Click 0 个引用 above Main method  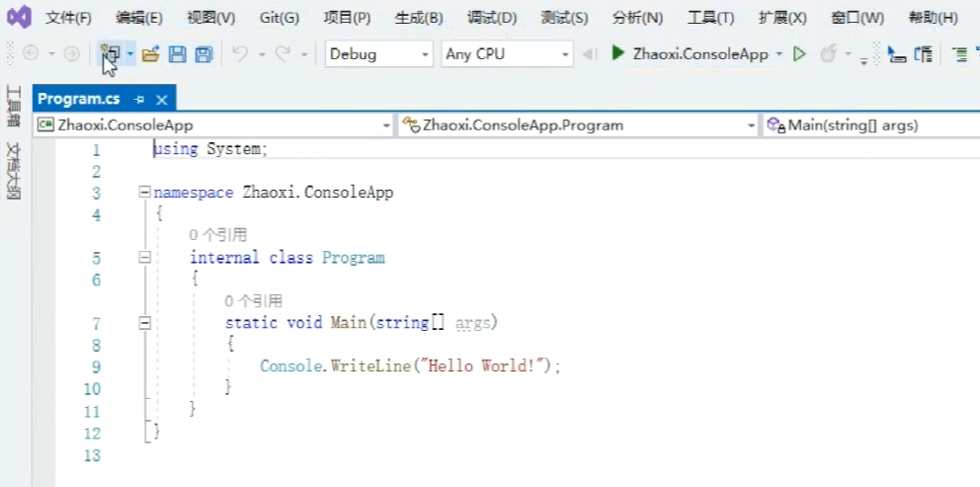253,300
